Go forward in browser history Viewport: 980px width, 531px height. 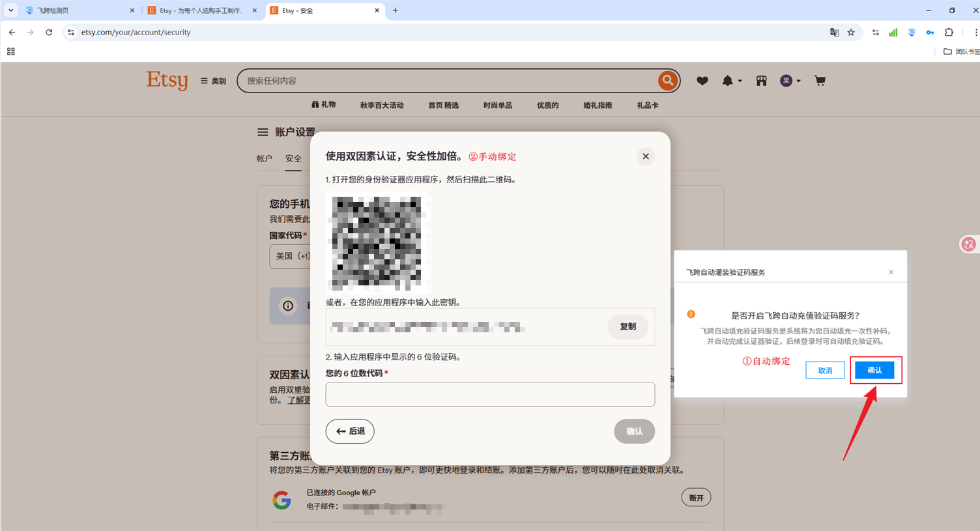30,32
